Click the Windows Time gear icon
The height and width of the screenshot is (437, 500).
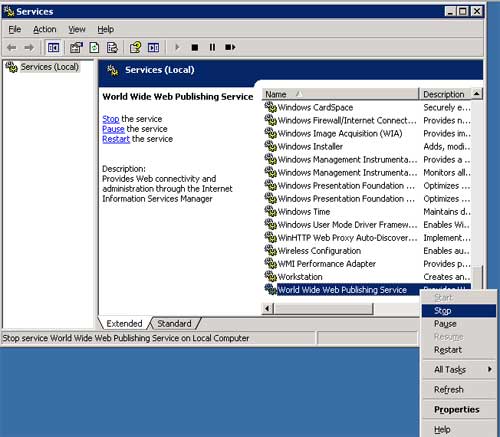[x=271, y=211]
